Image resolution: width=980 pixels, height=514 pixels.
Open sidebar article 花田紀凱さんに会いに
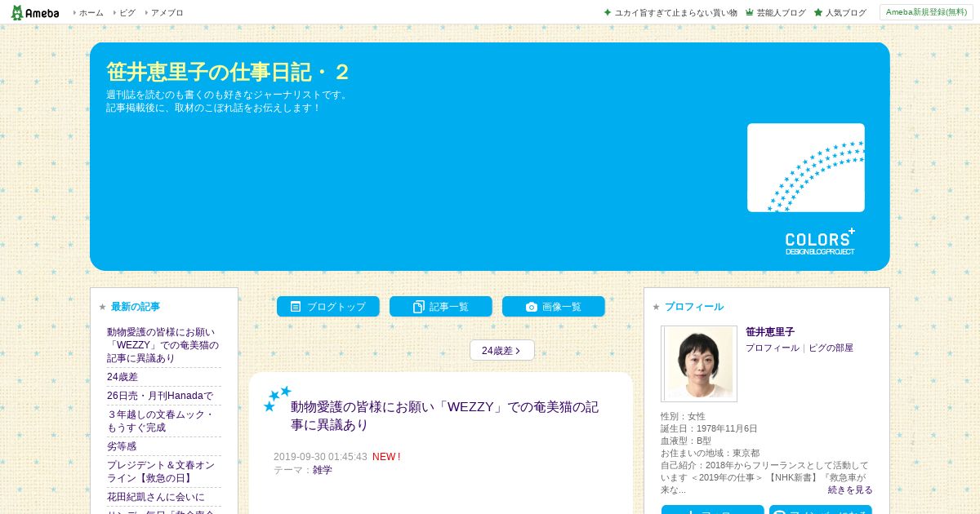tap(156, 497)
